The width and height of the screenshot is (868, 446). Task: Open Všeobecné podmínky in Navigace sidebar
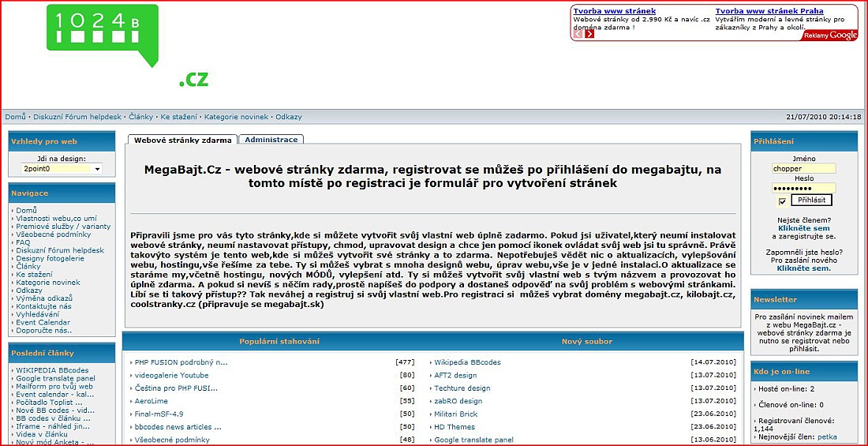53,234
